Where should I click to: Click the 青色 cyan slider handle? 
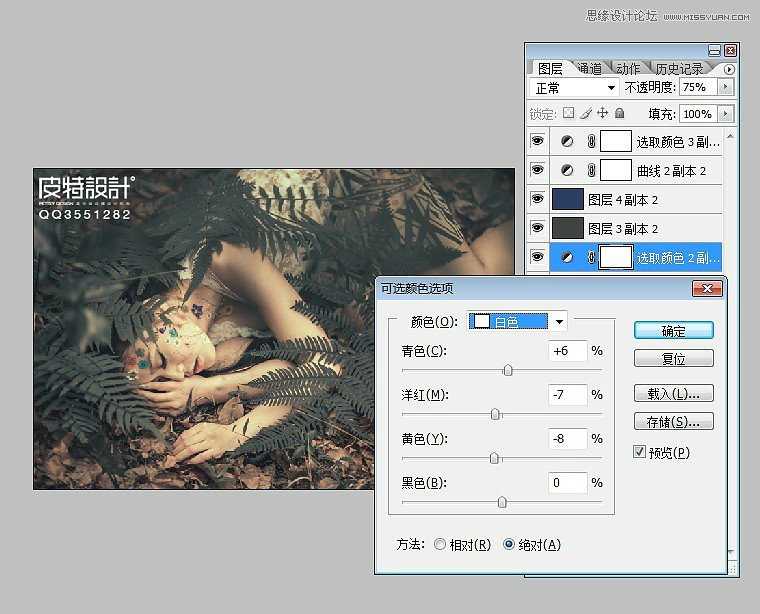tap(507, 371)
